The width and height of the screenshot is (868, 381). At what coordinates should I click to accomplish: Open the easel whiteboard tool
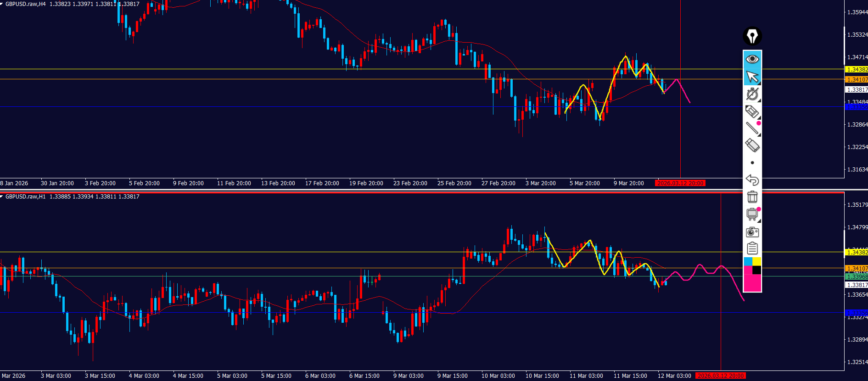752,214
